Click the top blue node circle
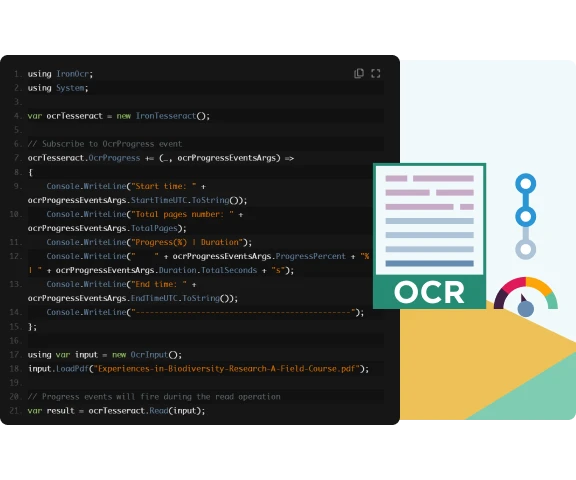This screenshot has width=576, height=480. click(x=526, y=184)
